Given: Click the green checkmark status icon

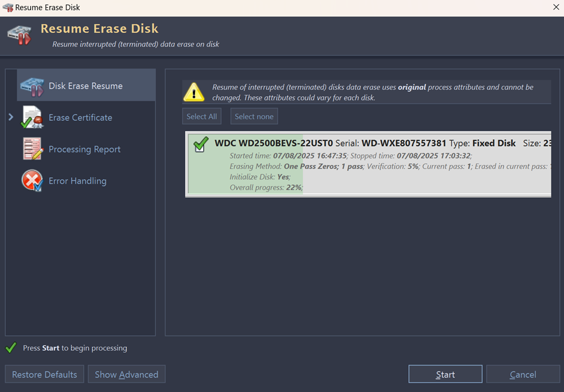Looking at the screenshot, I should click(x=11, y=348).
